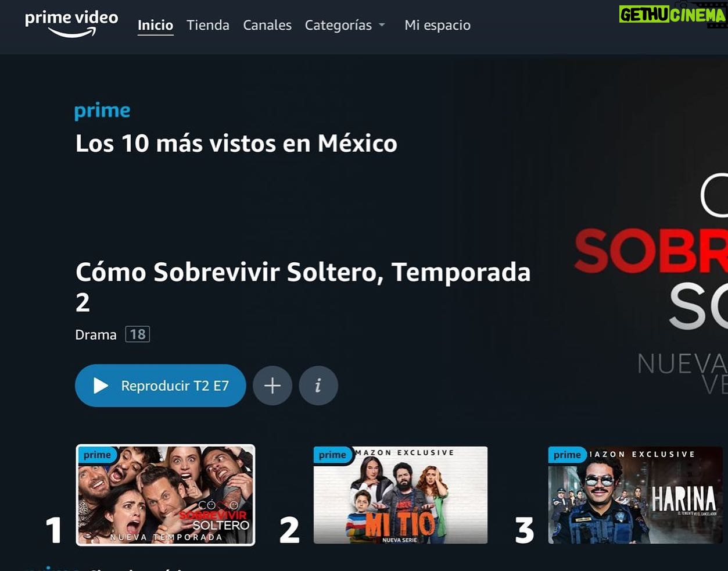Select the Harina thumbnail
This screenshot has width=728, height=571.
pos(635,495)
